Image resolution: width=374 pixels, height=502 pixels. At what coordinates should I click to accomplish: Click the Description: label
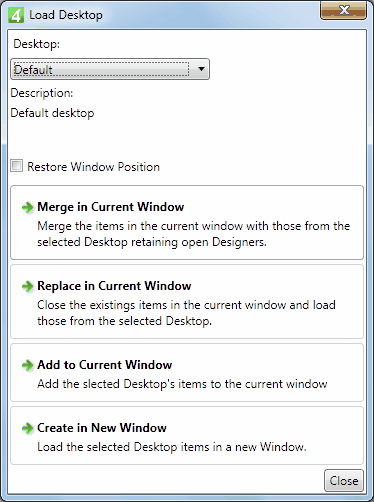(x=42, y=93)
